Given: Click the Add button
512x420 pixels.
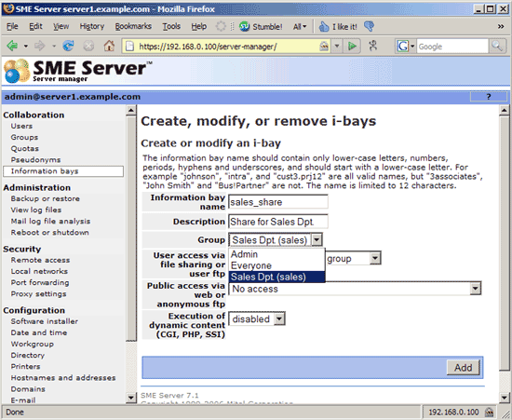Looking at the screenshot, I should (x=463, y=368).
